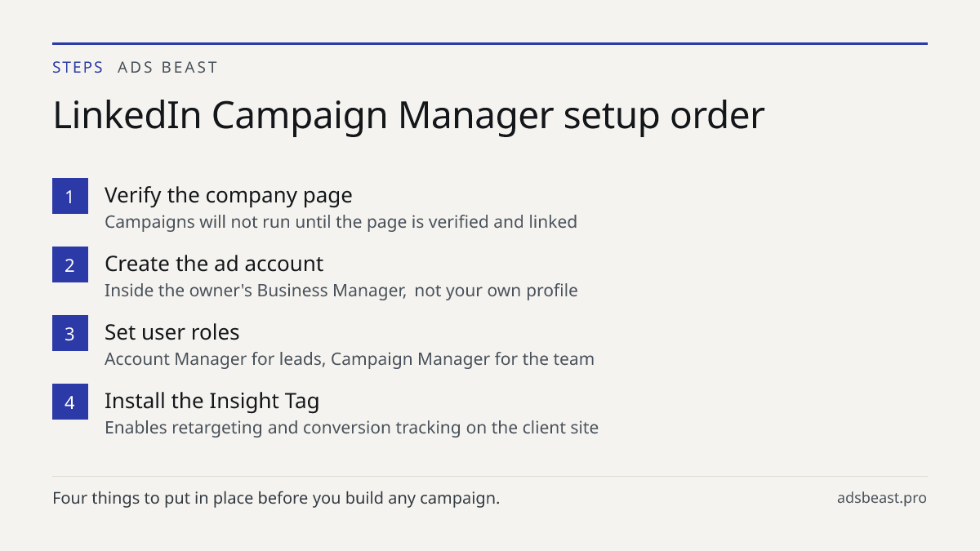Click text about campaigns not running until verified
980x551 pixels.
pos(341,222)
